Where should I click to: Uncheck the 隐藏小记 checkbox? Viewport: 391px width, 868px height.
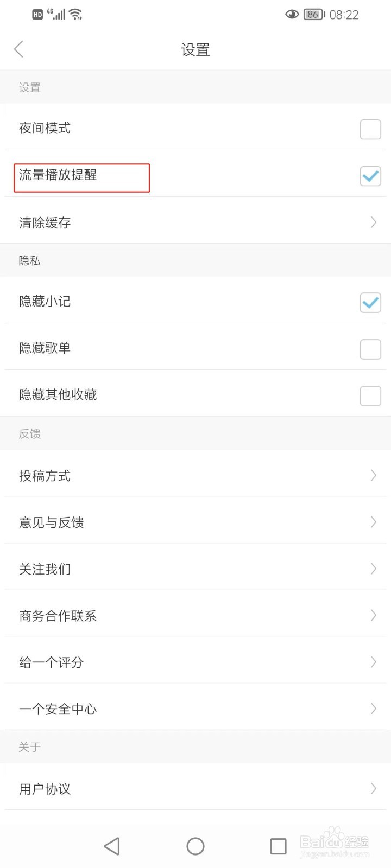point(370,302)
